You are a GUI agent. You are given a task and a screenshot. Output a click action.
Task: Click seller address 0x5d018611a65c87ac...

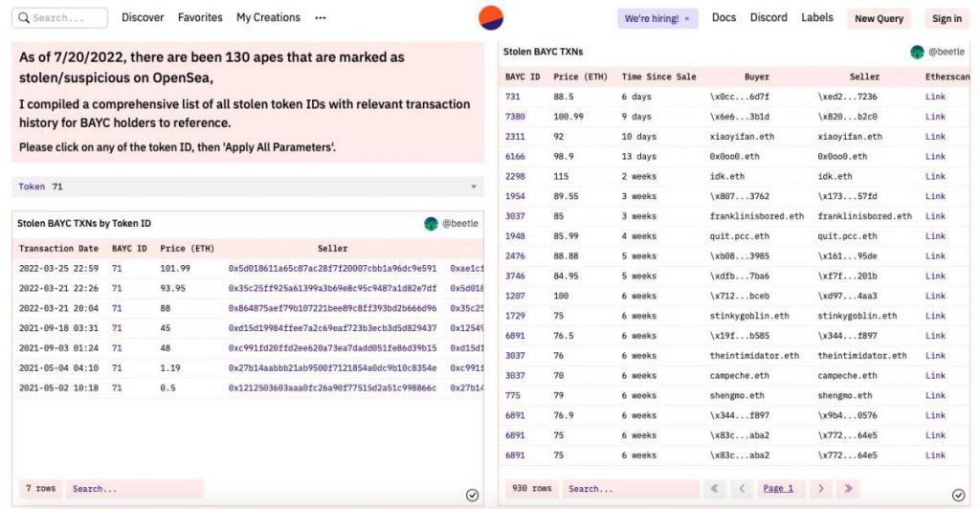[x=332, y=269]
